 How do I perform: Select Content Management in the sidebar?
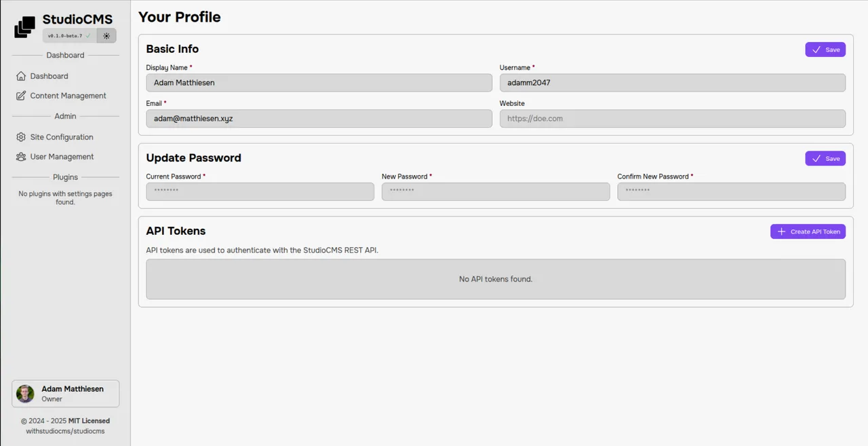pyautogui.click(x=68, y=96)
